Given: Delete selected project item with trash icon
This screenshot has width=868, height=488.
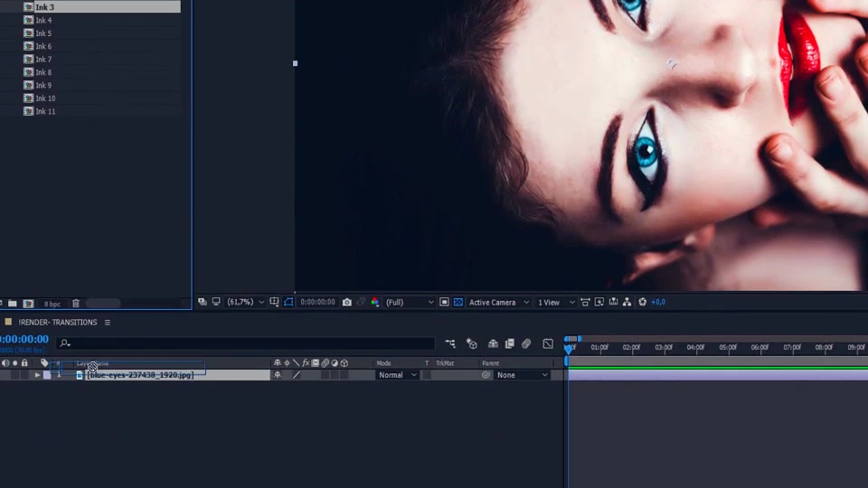Looking at the screenshot, I should tap(76, 304).
